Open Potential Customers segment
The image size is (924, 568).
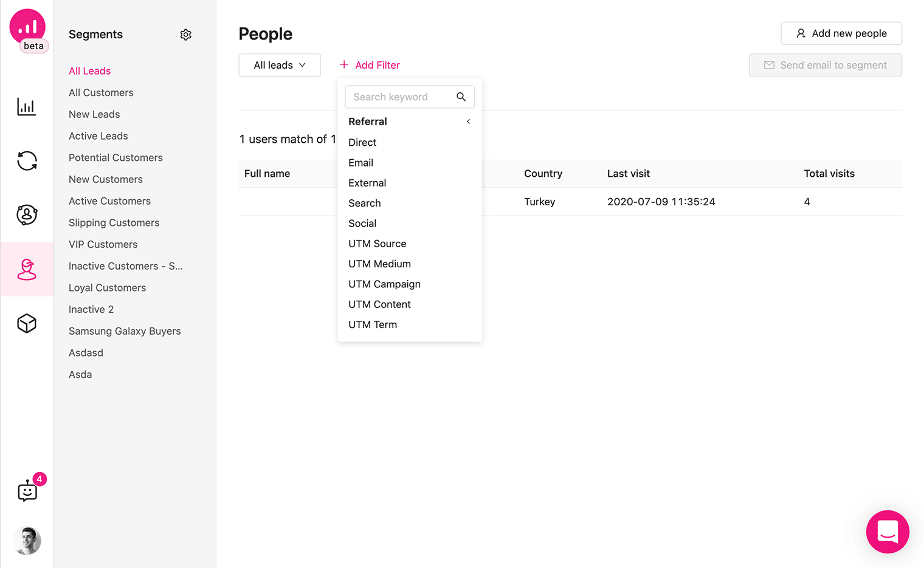click(x=115, y=158)
